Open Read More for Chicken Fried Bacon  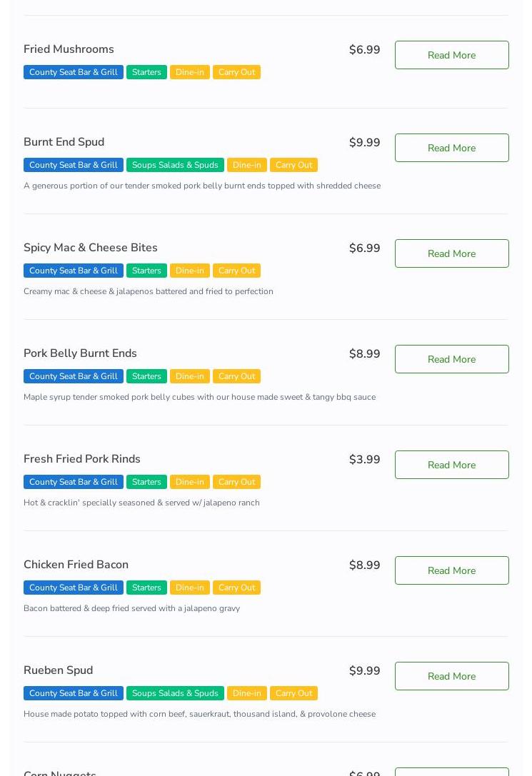coord(451,570)
